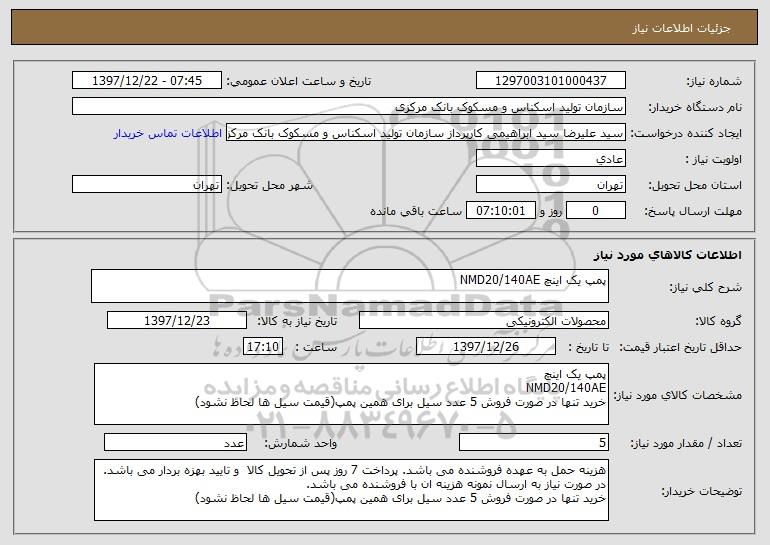
Task: Click the تا تاریخ label
Action: tap(588, 348)
